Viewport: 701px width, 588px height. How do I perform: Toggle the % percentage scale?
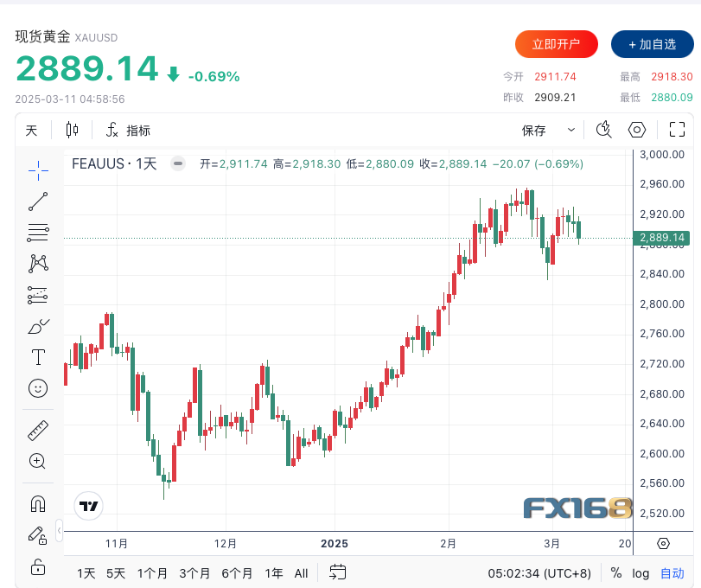click(616, 573)
